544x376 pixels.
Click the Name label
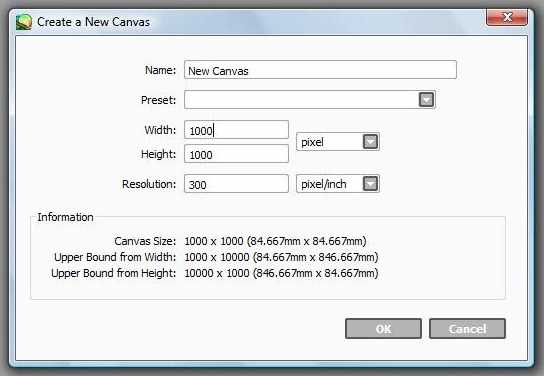pyautogui.click(x=160, y=70)
